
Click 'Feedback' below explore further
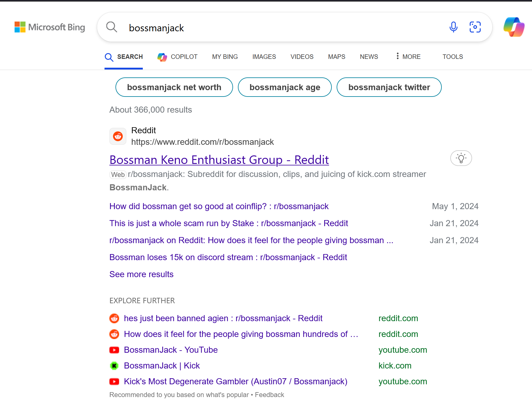(x=269, y=395)
